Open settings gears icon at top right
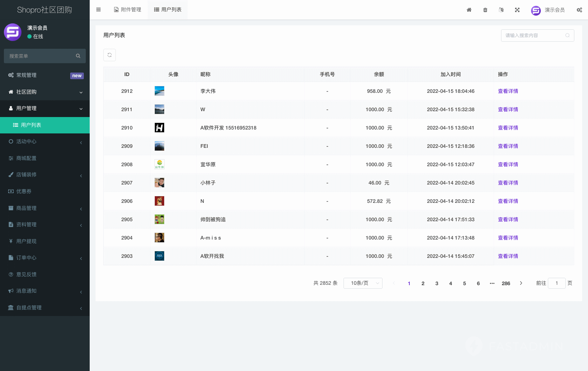588x371 pixels. point(579,10)
